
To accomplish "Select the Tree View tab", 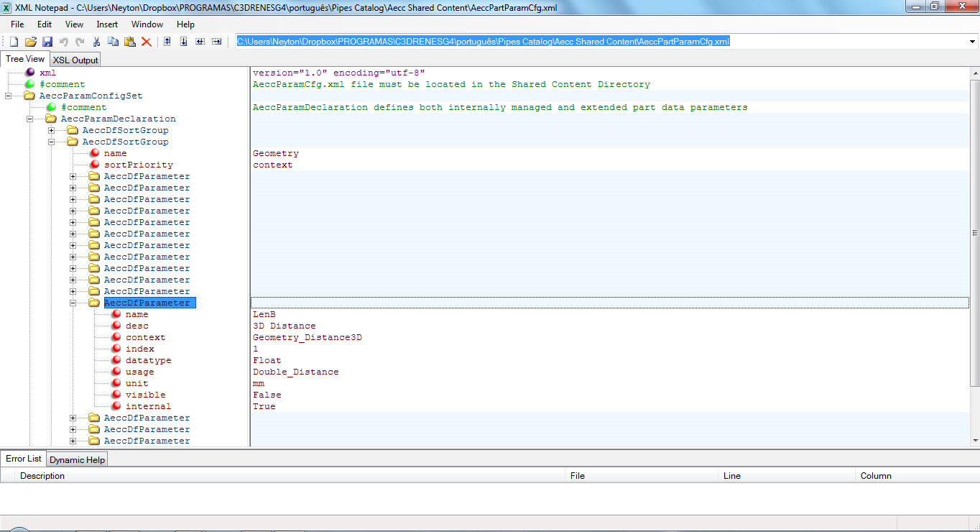I will [x=25, y=59].
